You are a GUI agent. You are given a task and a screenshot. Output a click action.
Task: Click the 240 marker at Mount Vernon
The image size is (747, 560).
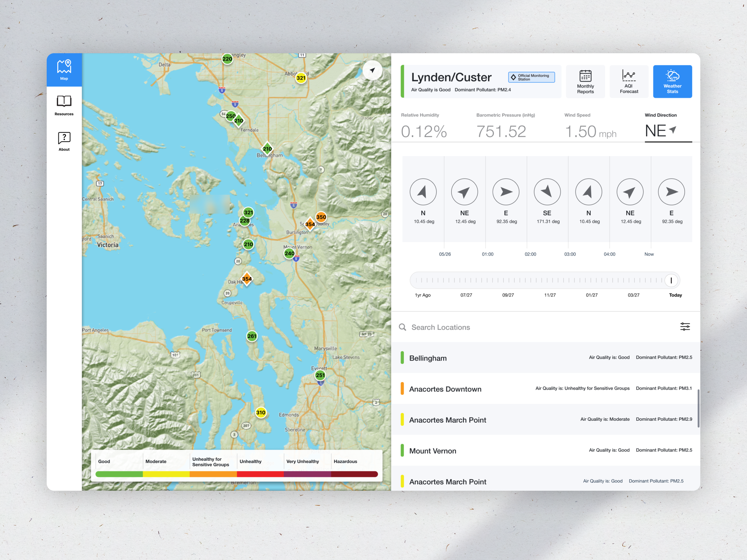(x=290, y=253)
